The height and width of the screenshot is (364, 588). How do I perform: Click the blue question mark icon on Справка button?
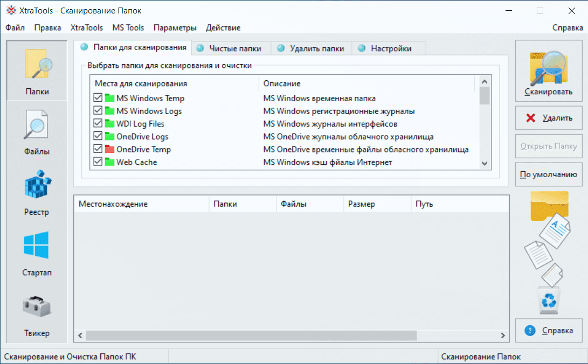[530, 330]
